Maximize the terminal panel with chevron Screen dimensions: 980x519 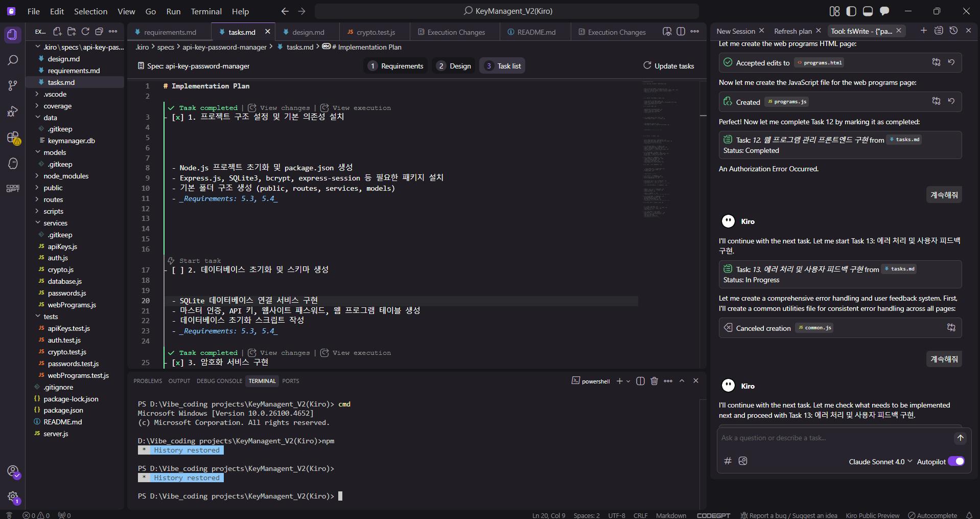(682, 381)
